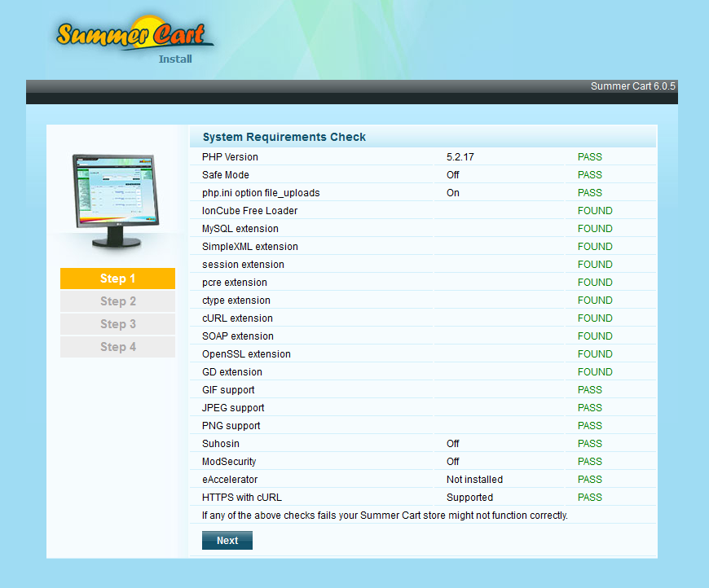
Task: Click PASS status for Safe Mode
Action: pos(589,175)
